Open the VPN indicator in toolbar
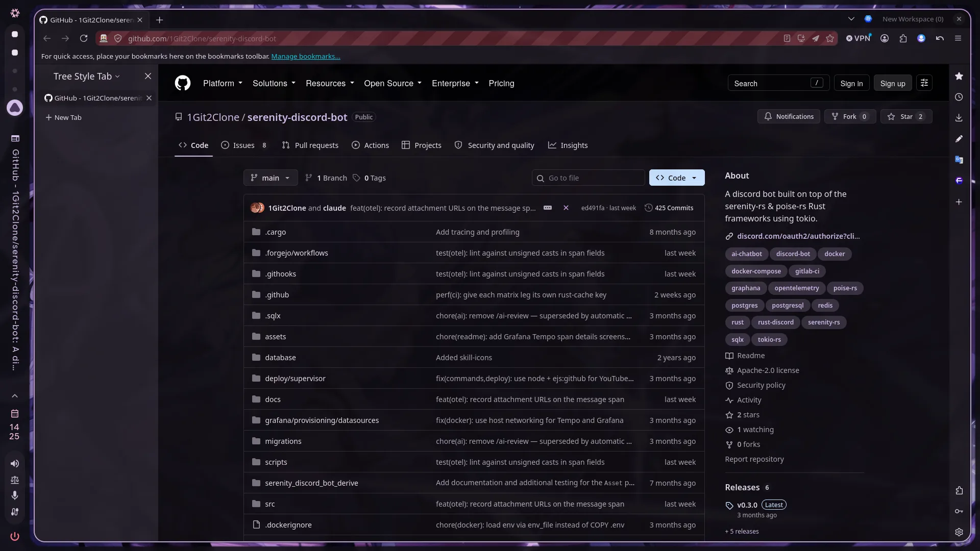Image resolution: width=980 pixels, height=551 pixels. [859, 38]
